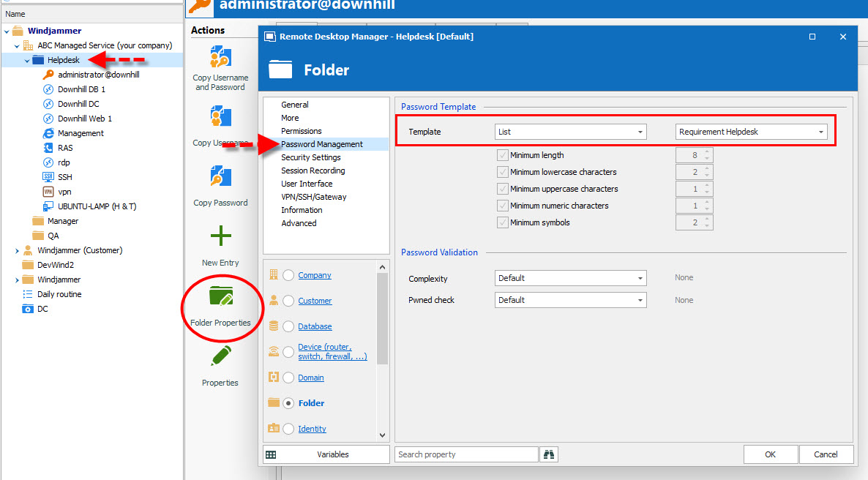
Task: Collapse the top Windjammer root node
Action: click(7, 31)
